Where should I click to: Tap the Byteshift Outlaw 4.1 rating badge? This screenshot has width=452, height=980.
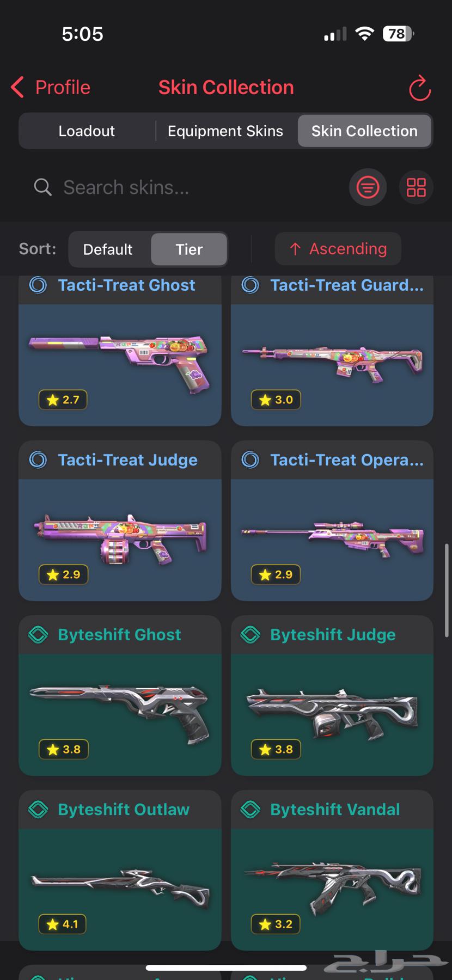tap(63, 924)
